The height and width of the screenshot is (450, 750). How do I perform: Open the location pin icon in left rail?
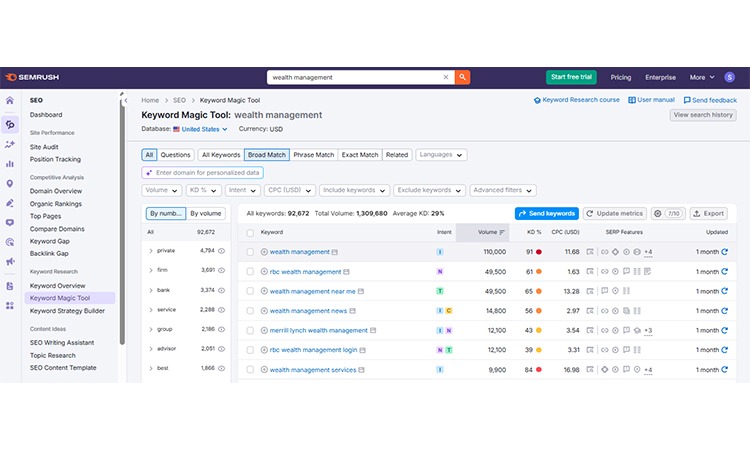point(10,184)
